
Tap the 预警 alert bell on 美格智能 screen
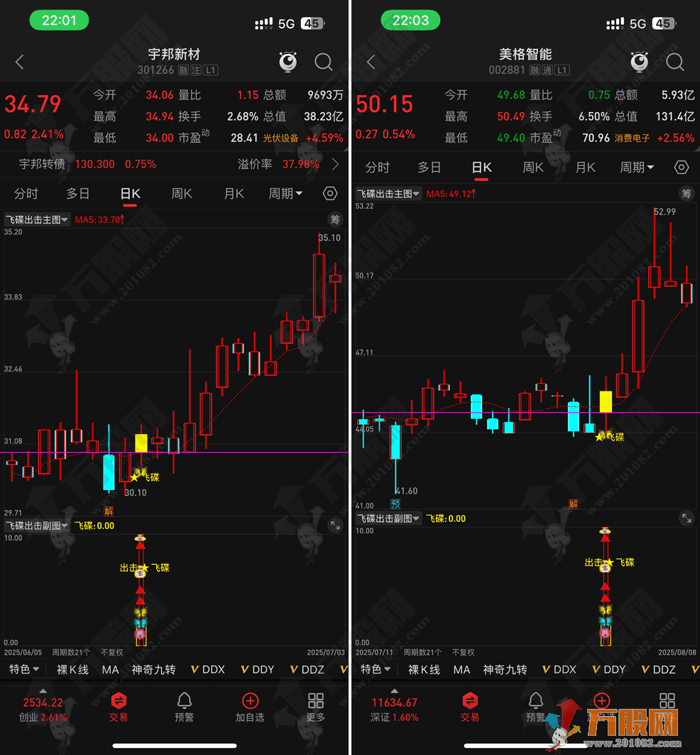pyautogui.click(x=535, y=707)
